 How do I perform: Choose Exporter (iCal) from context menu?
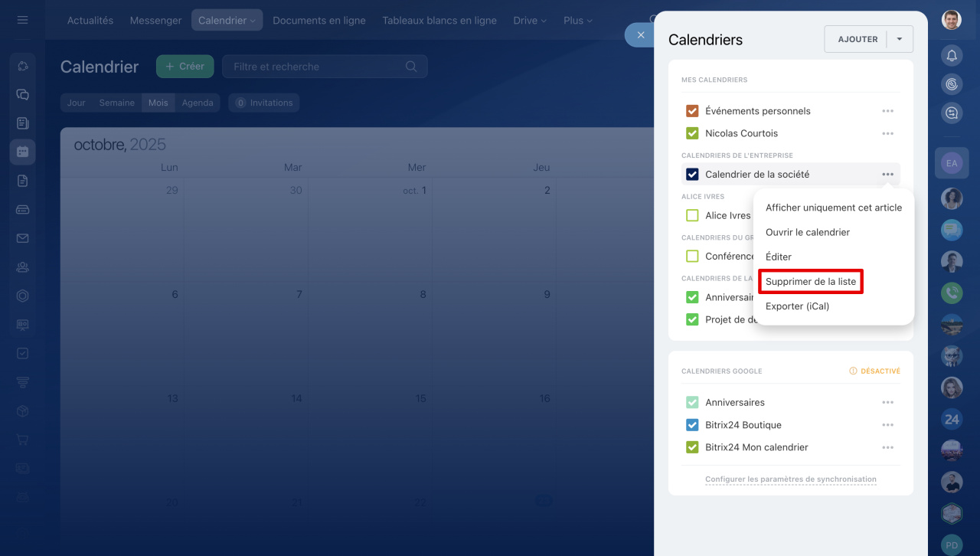pos(797,306)
